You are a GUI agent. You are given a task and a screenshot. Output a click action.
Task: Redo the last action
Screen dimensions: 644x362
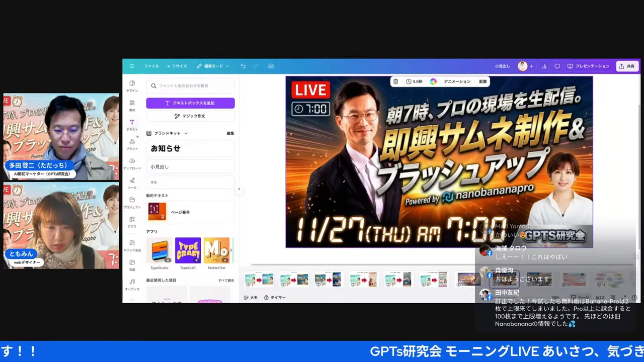point(256,66)
